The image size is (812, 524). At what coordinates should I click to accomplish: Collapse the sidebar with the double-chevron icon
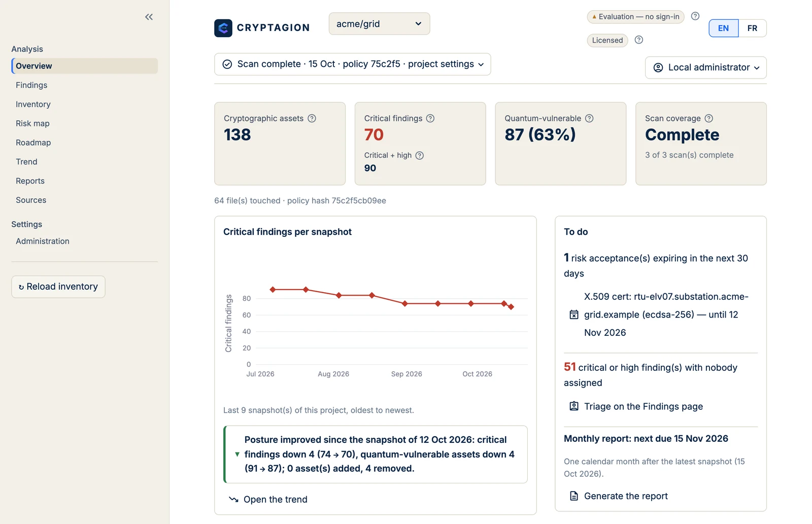tap(149, 17)
